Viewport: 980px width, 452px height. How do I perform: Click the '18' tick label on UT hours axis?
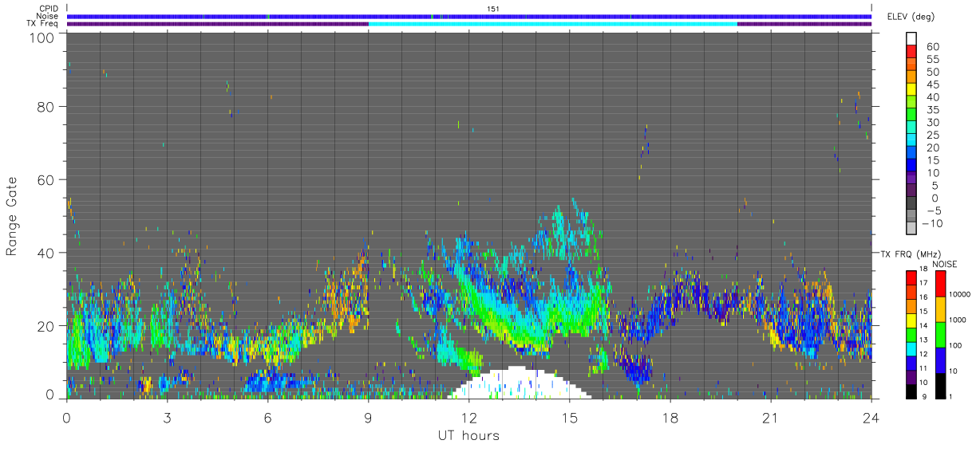[670, 418]
